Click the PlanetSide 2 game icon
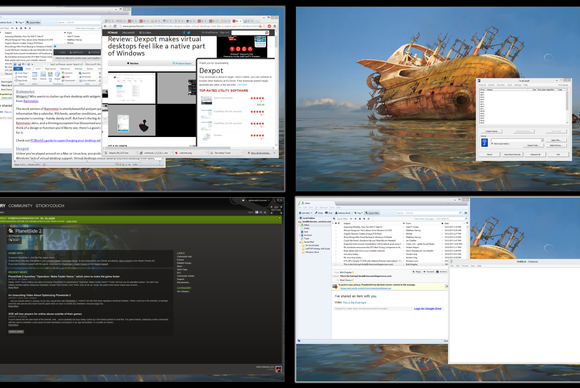Viewport: 580px width, 388px height. [11, 231]
